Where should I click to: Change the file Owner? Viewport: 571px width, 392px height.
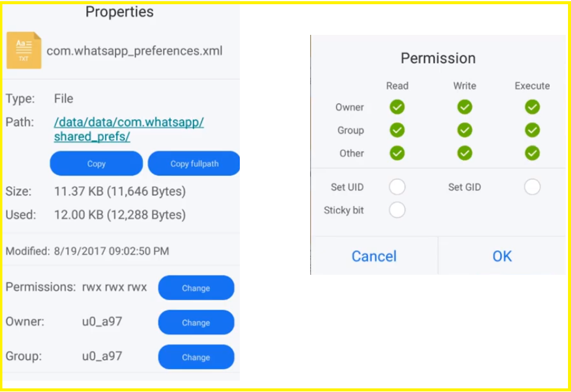pyautogui.click(x=196, y=323)
